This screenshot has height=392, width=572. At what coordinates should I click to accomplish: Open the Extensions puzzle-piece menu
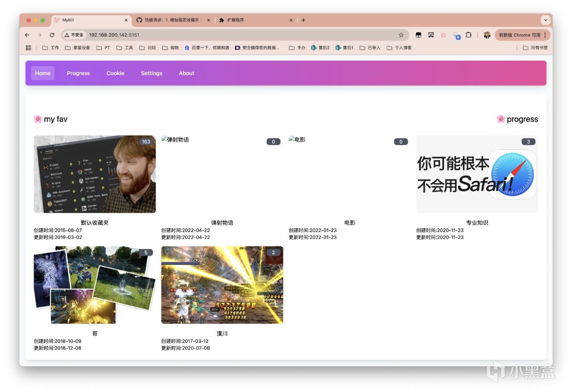468,35
